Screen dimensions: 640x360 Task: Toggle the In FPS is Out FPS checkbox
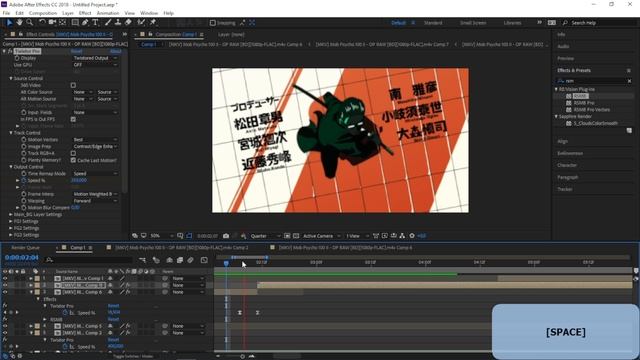click(73, 119)
